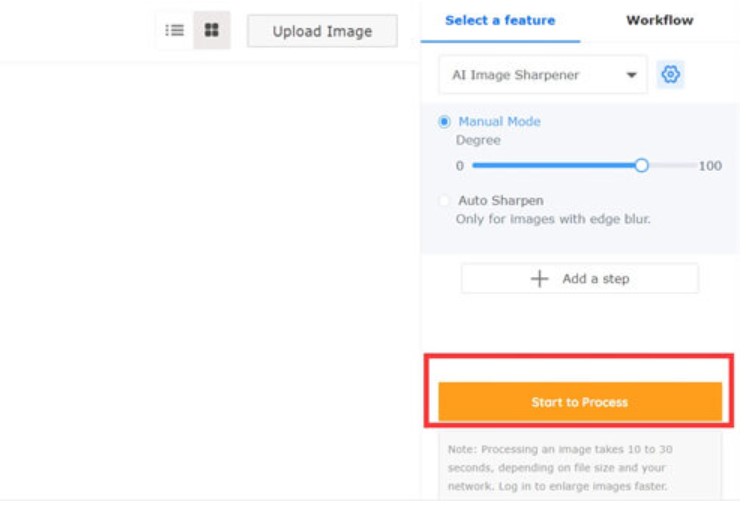Click the empty image canvas area
750x505 pixels.
[210, 280]
